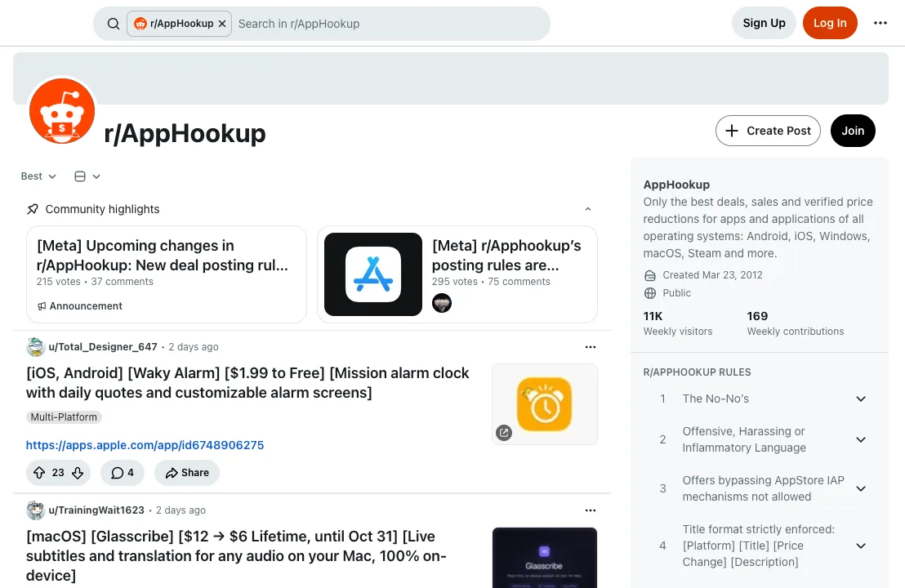Image resolution: width=905 pixels, height=588 pixels.
Task: Open the Waky Alarm post title
Action: (247, 382)
